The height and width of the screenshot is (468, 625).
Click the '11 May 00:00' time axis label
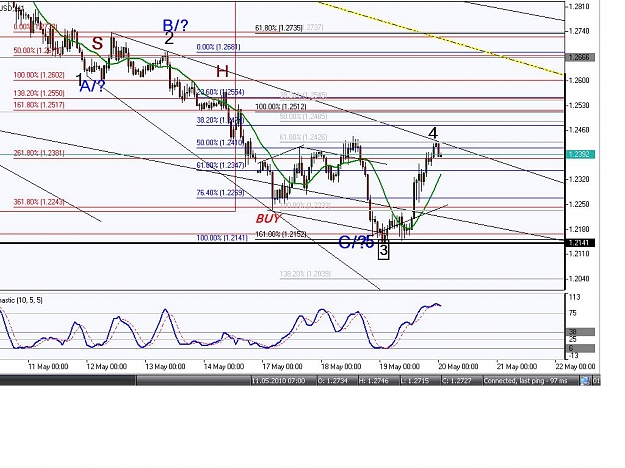(x=48, y=366)
